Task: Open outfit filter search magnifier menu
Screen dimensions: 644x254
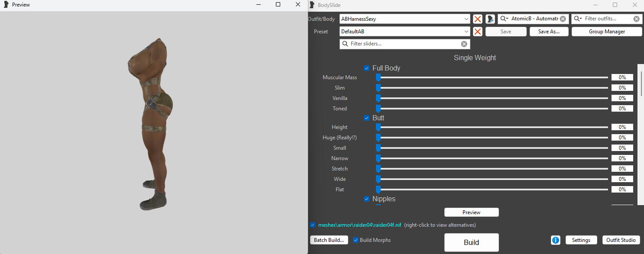Action: (578, 19)
